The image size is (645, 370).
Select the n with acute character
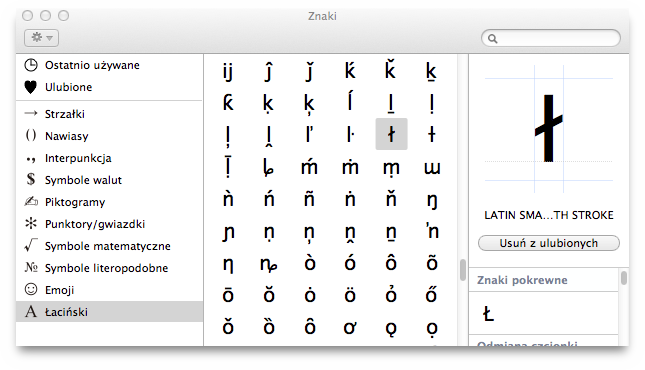[x=269, y=198]
